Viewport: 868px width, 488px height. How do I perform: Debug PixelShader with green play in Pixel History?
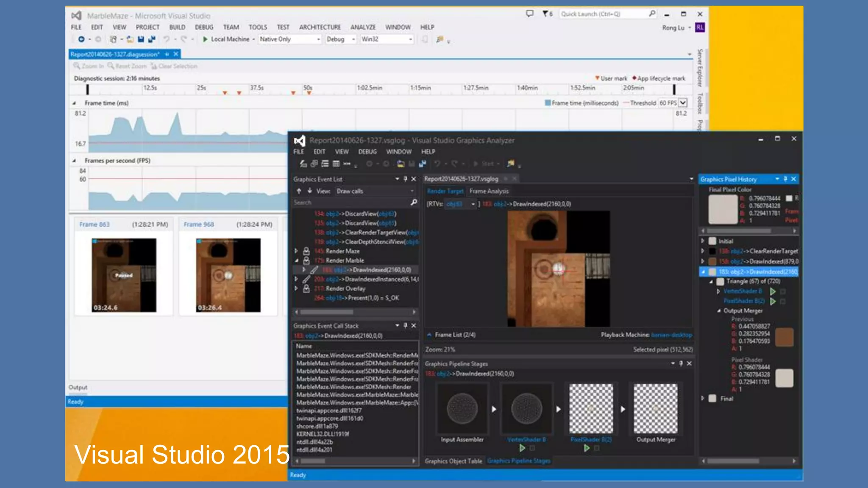click(773, 301)
